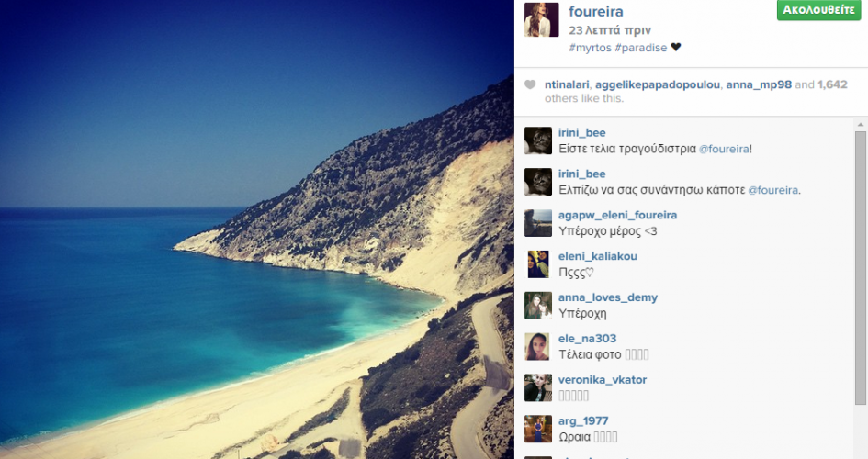Open ele_na303's profile avatar

tap(538, 347)
